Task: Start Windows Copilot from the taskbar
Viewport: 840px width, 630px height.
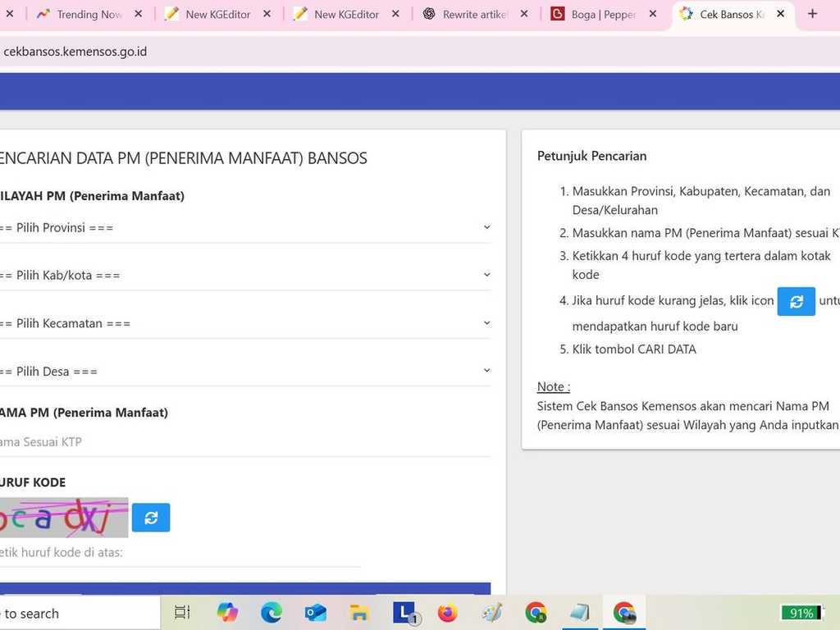Action: pyautogui.click(x=227, y=613)
